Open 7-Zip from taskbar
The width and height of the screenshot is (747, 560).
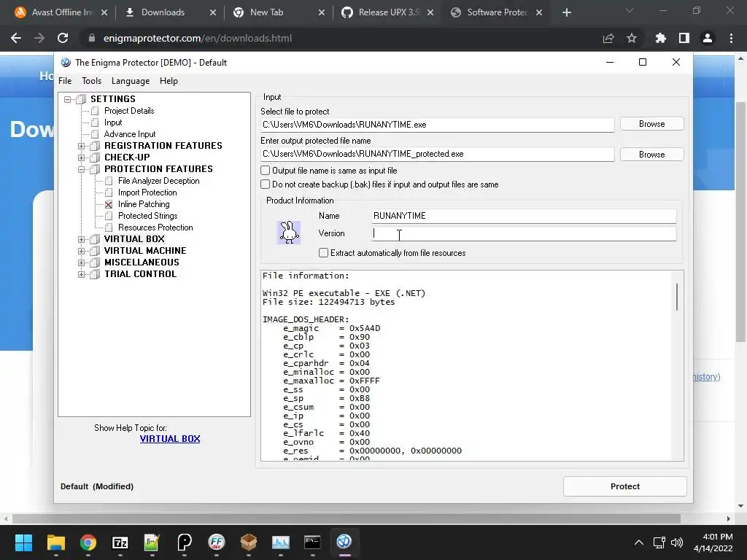[120, 542]
